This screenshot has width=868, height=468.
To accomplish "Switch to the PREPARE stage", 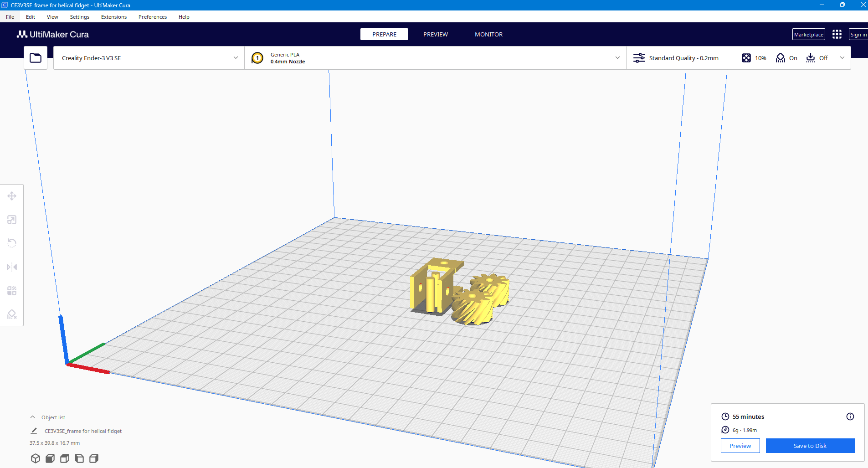I will point(384,34).
